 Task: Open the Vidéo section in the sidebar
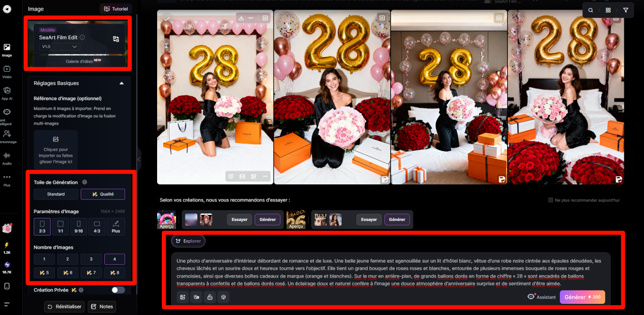[x=7, y=71]
